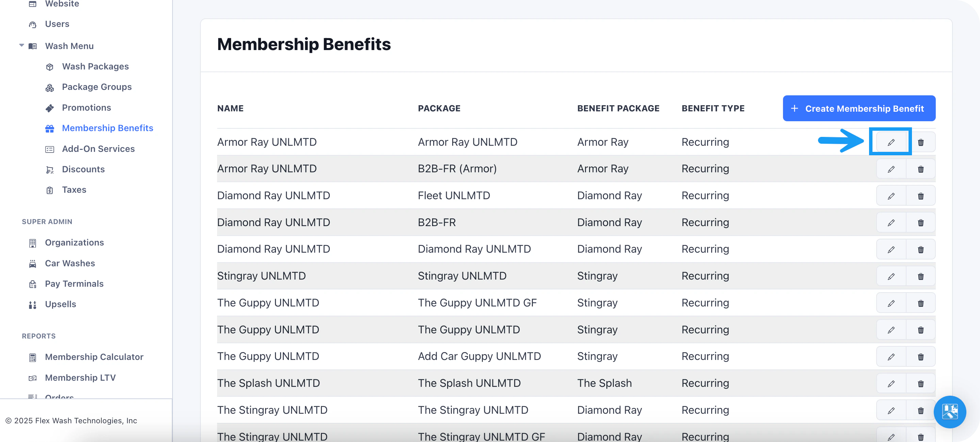Open Wash Packages in sidebar

click(95, 66)
